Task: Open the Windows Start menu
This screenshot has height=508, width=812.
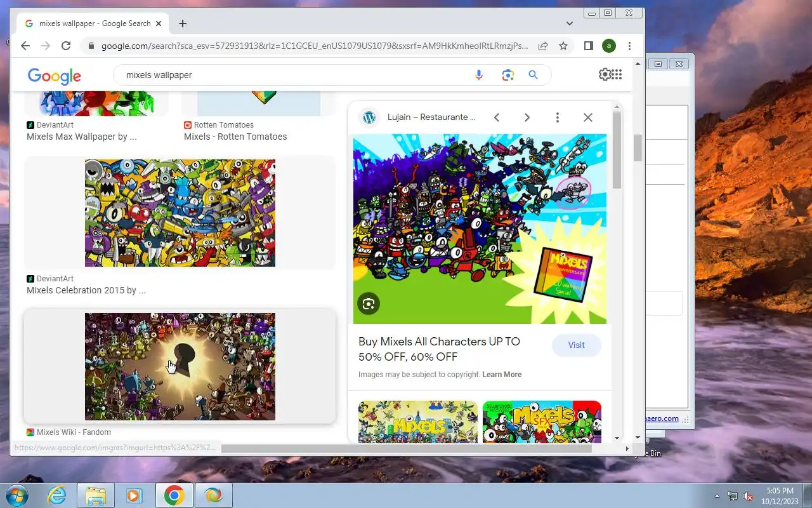Action: pos(16,495)
